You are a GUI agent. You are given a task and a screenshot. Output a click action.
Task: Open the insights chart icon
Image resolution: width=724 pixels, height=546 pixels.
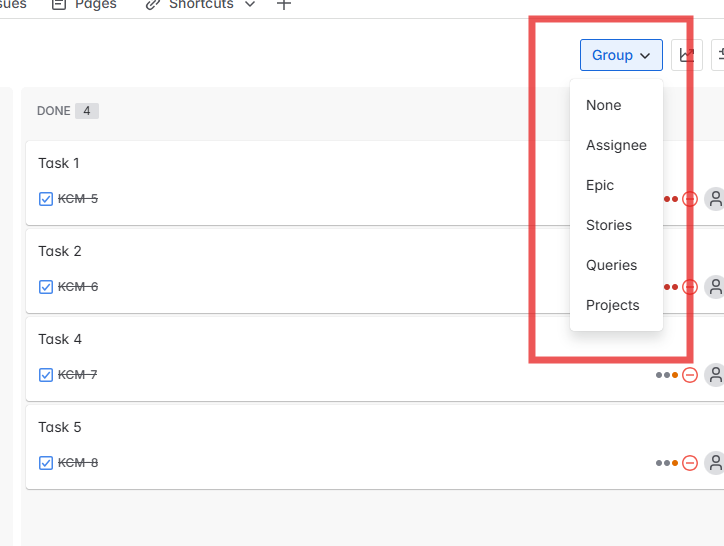tap(687, 55)
